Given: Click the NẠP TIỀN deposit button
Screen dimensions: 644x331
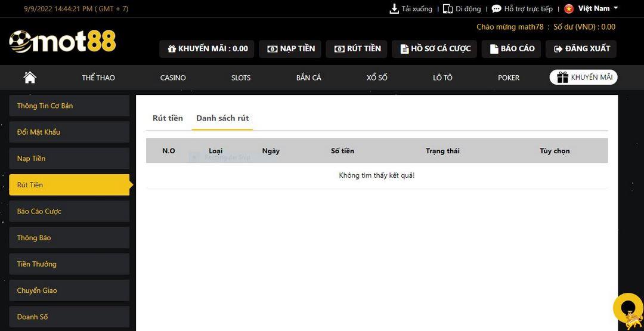Looking at the screenshot, I should coord(290,49).
